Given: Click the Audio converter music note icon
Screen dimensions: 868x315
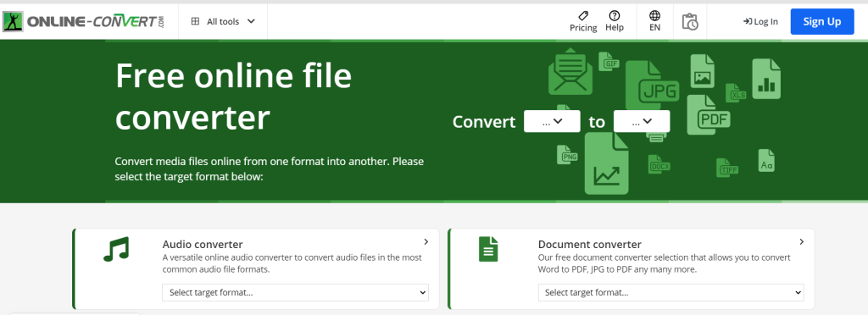Looking at the screenshot, I should [x=116, y=249].
